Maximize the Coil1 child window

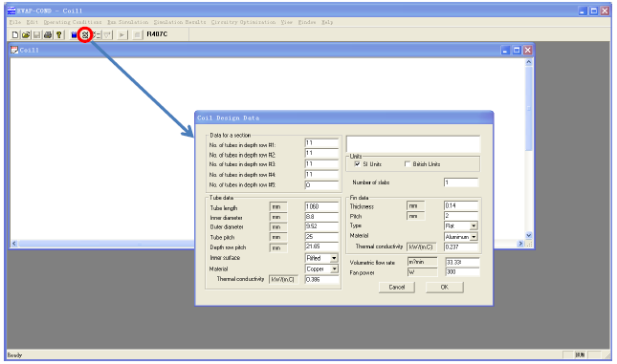pyautogui.click(x=517, y=51)
